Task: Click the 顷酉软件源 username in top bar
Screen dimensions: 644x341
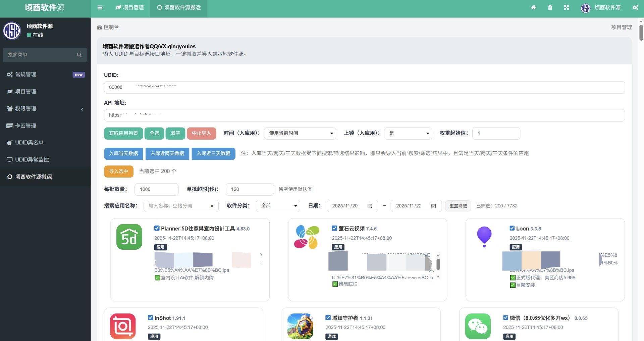Action: (607, 7)
